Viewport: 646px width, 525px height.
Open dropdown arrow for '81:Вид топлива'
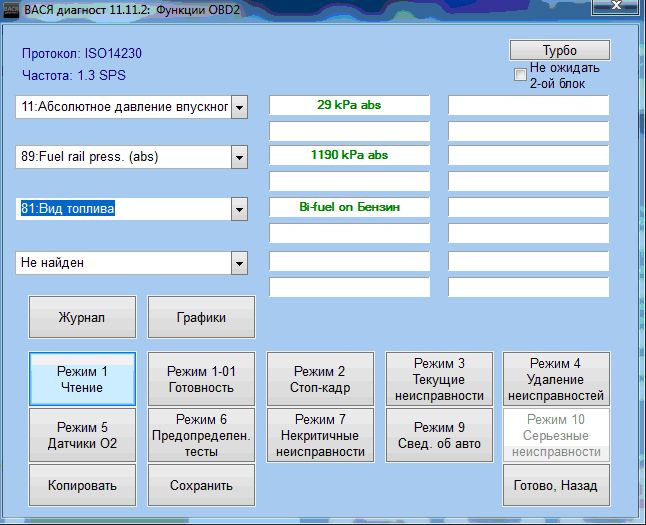coord(239,209)
